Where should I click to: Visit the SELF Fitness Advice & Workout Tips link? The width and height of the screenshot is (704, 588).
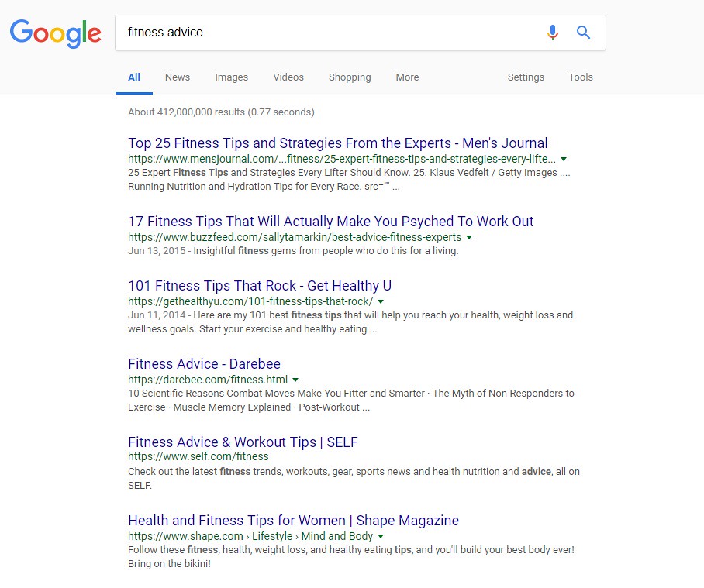[243, 442]
